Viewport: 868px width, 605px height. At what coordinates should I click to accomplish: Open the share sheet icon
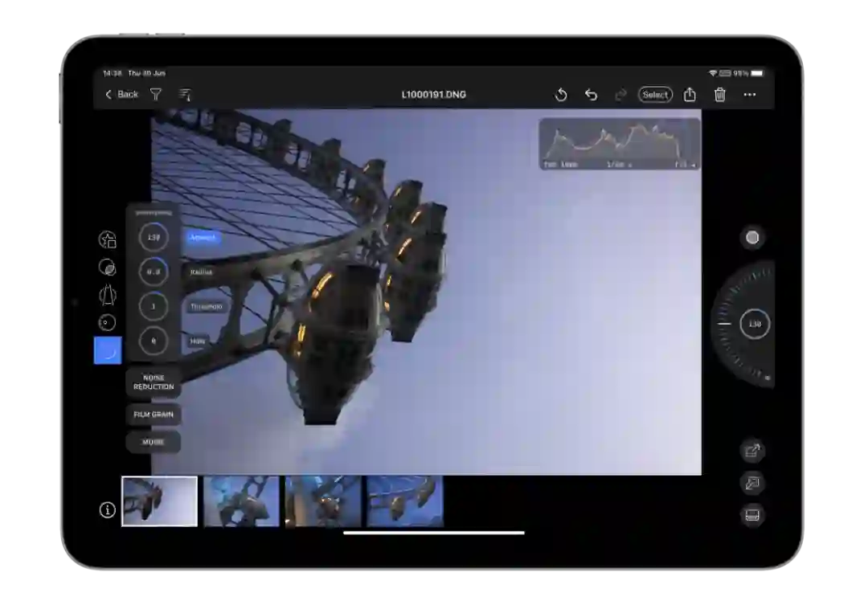[x=690, y=95]
